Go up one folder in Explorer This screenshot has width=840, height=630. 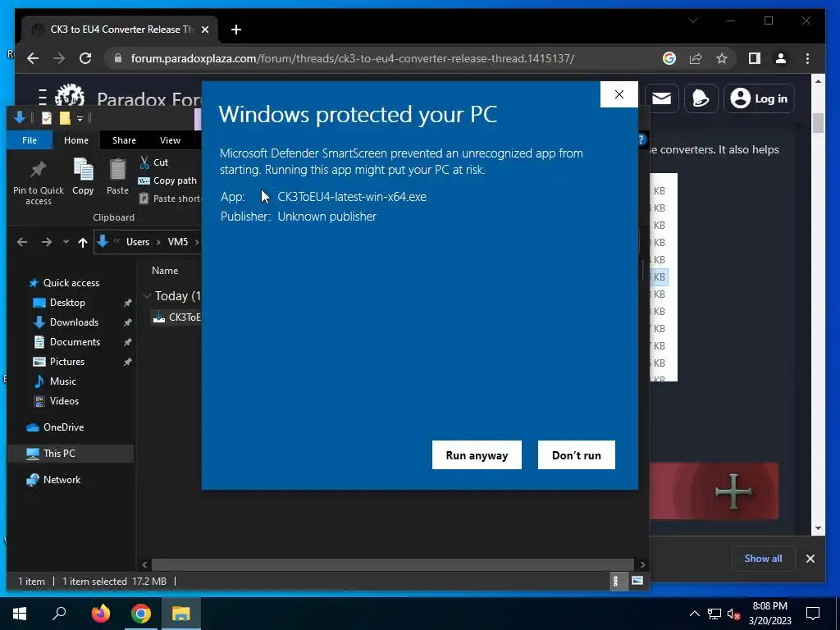83,242
